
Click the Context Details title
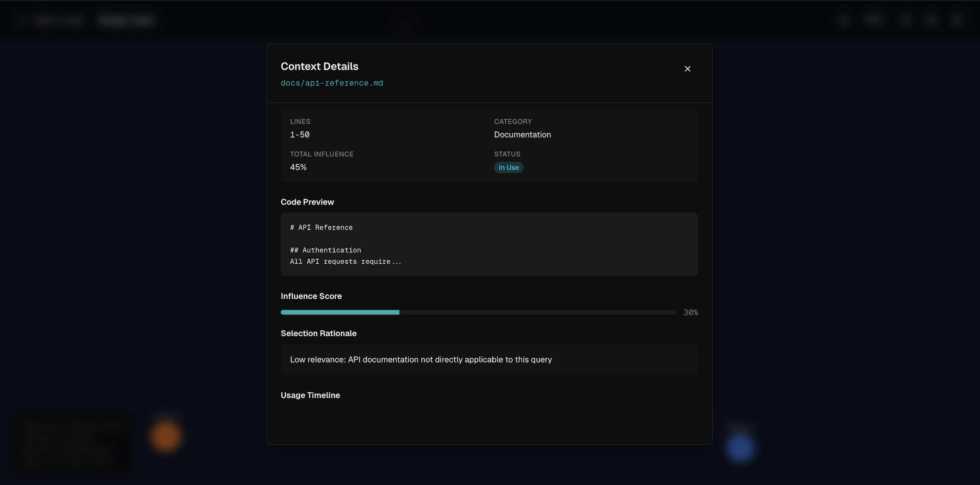(319, 66)
